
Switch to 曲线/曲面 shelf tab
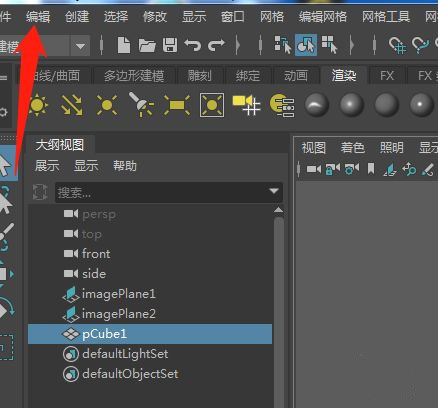click(x=56, y=76)
